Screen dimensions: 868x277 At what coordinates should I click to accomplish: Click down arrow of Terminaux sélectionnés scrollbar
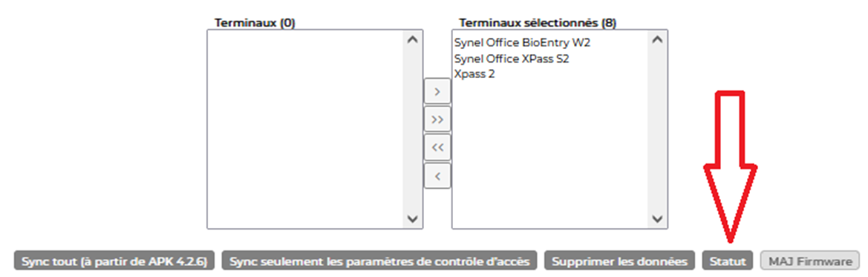tap(657, 218)
